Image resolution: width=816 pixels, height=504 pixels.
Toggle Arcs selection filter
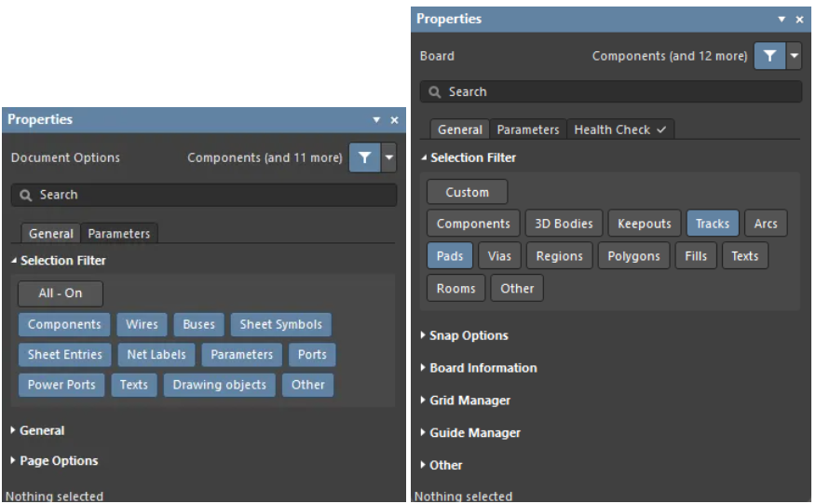766,224
